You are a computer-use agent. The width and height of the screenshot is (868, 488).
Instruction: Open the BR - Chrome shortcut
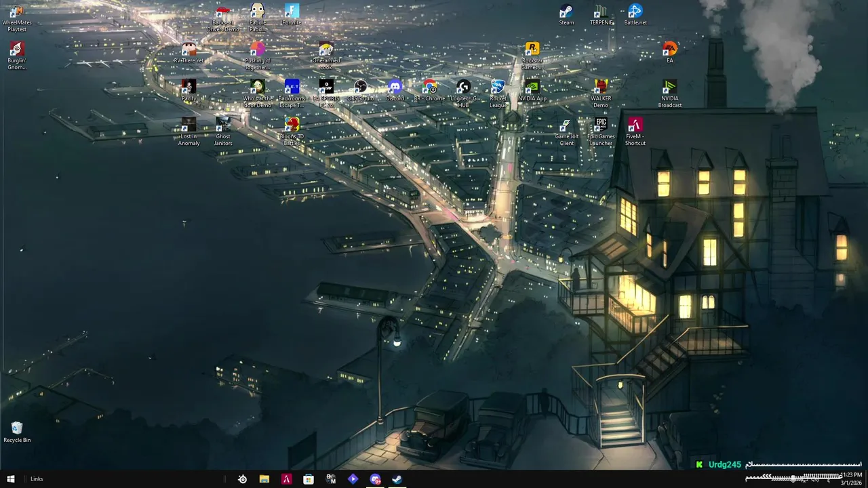coord(429,90)
